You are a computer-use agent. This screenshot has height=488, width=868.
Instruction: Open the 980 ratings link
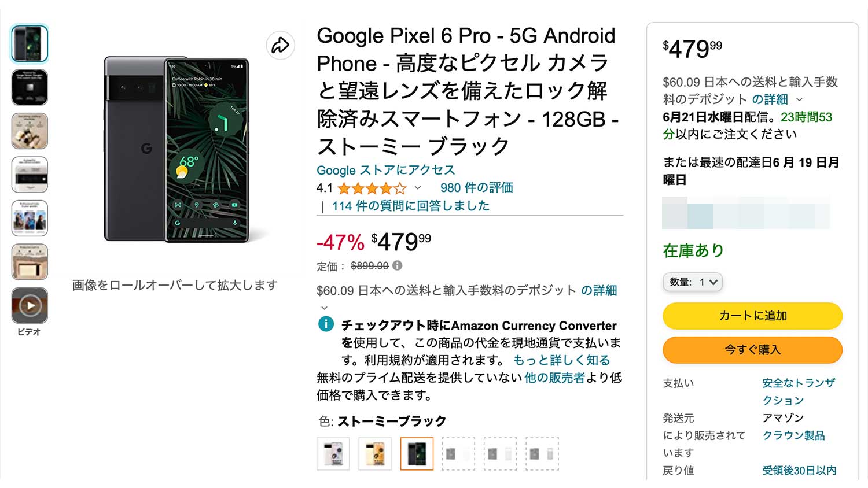[x=476, y=188]
